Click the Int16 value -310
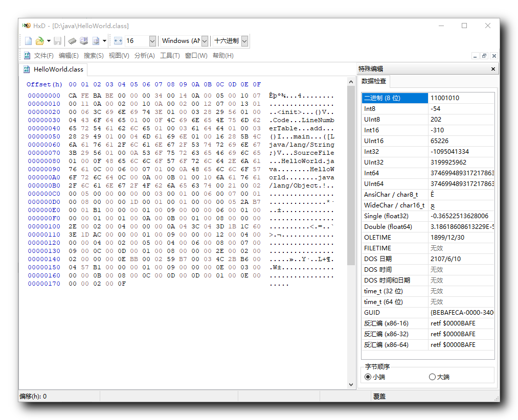Screen dimensions: 518x420 pyautogui.click(x=437, y=130)
